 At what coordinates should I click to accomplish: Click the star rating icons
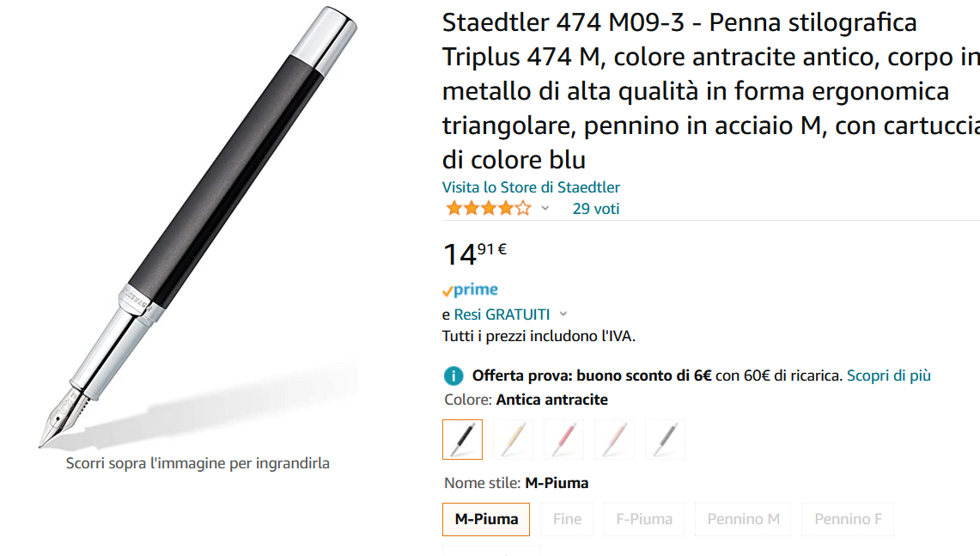488,209
